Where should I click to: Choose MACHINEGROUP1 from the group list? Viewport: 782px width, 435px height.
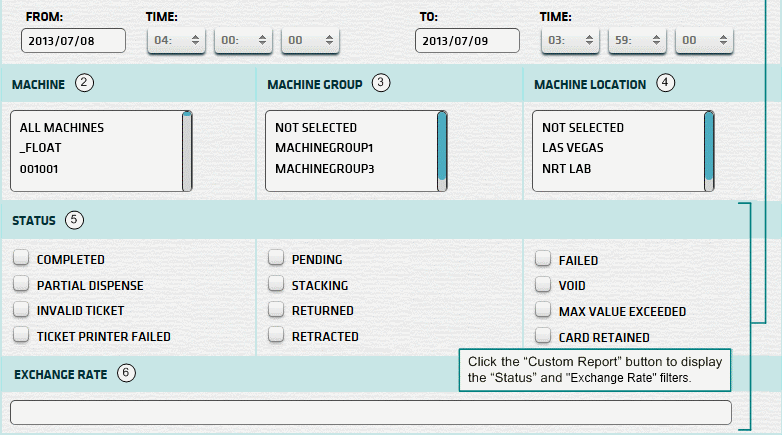(x=324, y=148)
